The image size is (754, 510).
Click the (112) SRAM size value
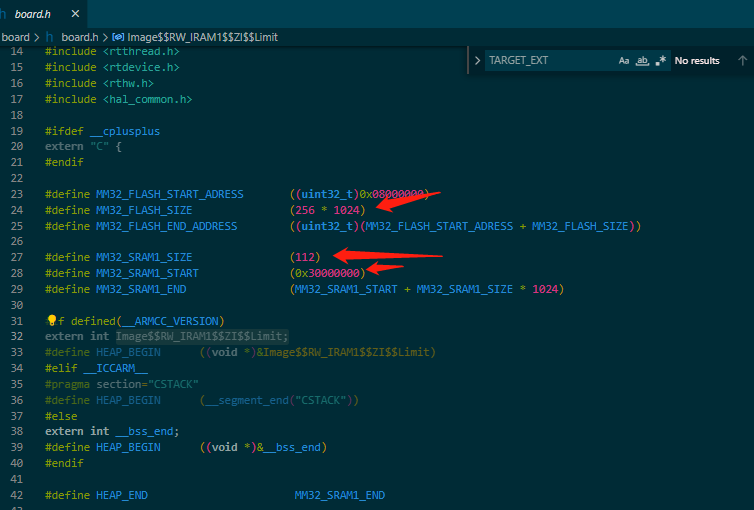[x=305, y=257]
